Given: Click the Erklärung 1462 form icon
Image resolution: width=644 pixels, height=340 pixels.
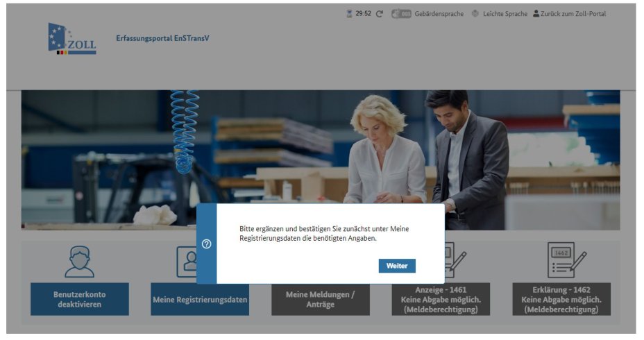Looking at the screenshot, I should (567, 260).
